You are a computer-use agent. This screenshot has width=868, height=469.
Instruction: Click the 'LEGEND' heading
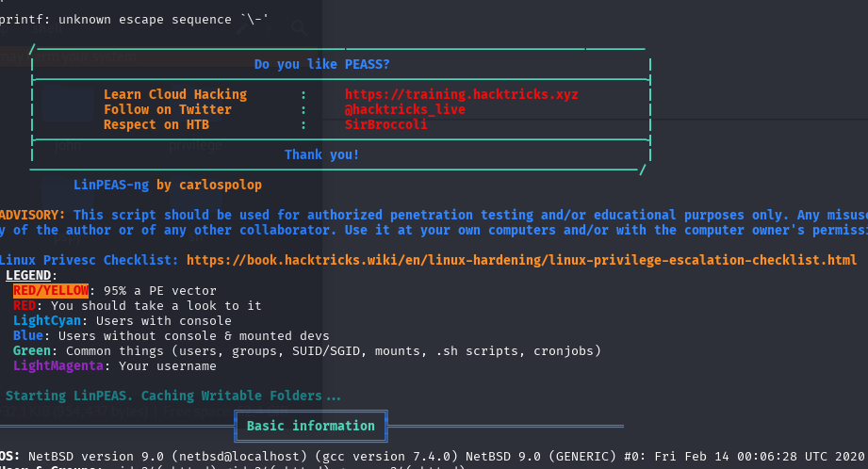28,275
